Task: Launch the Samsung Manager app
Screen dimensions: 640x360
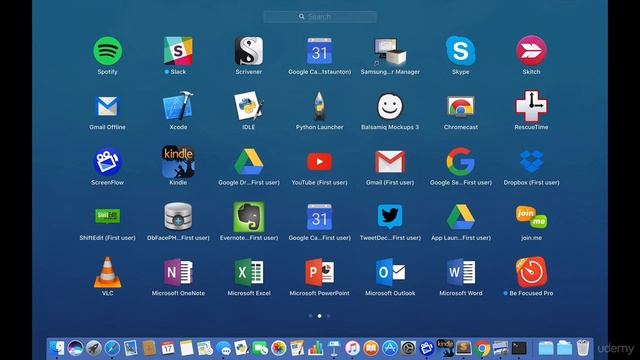Action: (390, 51)
